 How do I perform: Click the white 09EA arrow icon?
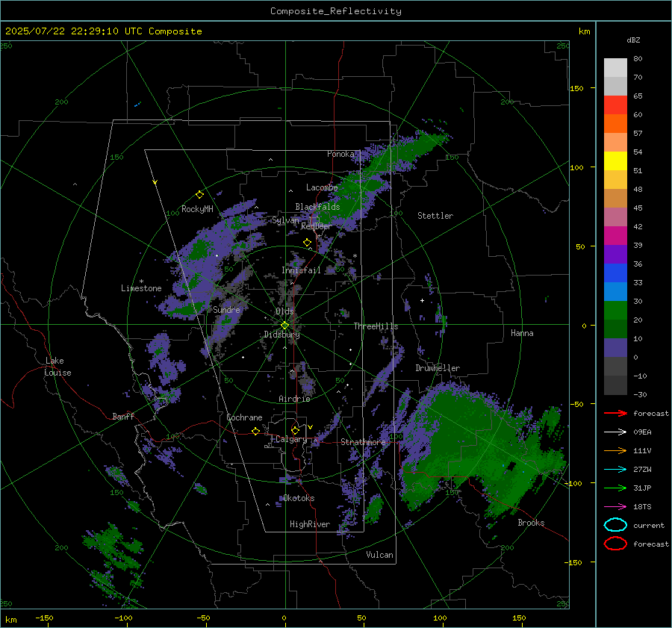[x=615, y=432]
